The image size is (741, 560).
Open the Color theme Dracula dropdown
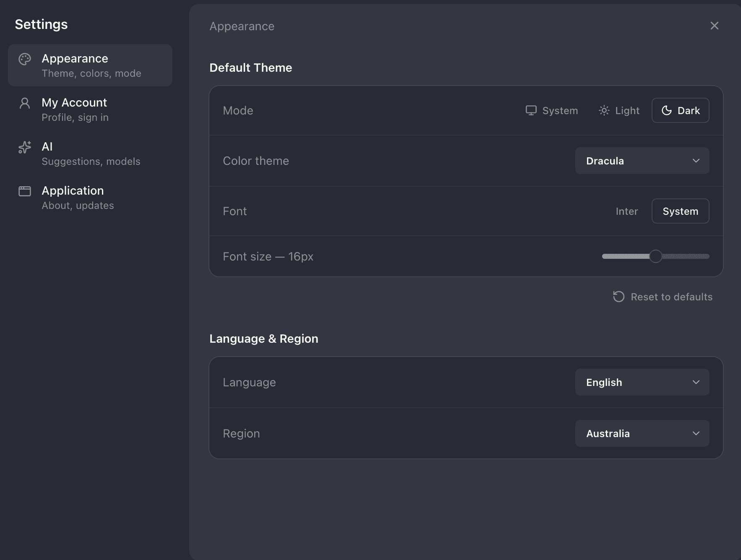click(642, 161)
